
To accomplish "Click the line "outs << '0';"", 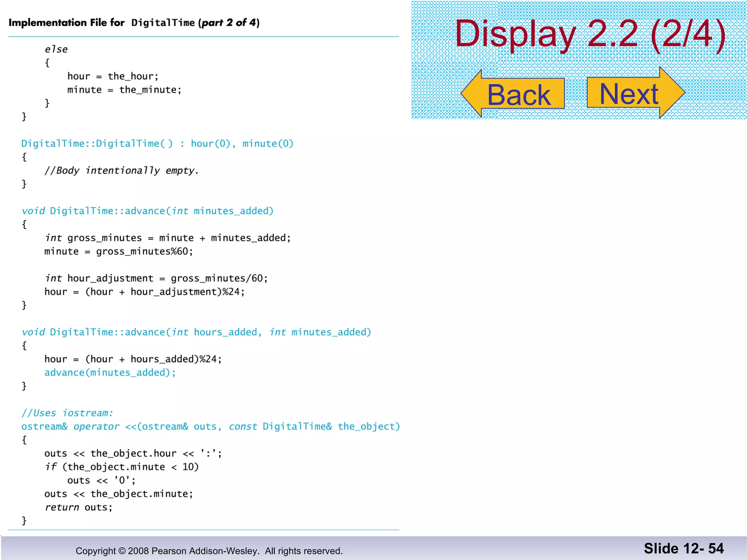I will 101,481.
